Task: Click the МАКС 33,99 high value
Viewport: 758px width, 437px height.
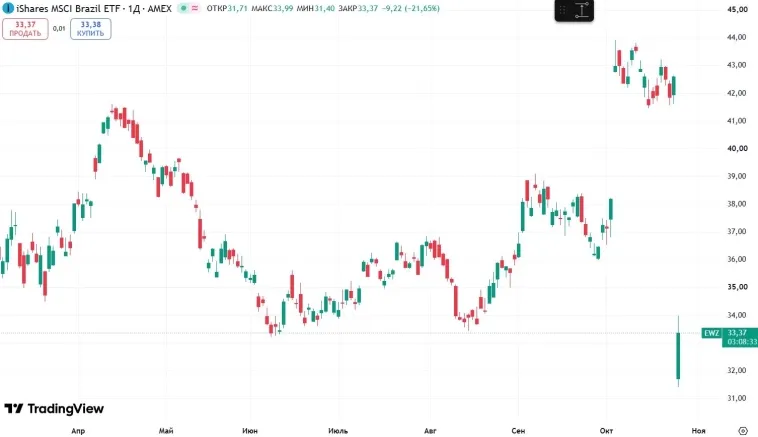Action: (272, 8)
